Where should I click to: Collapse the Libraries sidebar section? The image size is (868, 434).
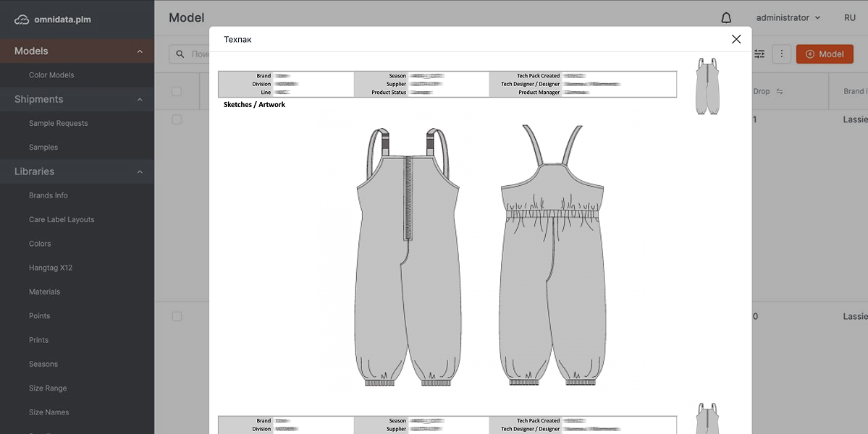coord(140,172)
